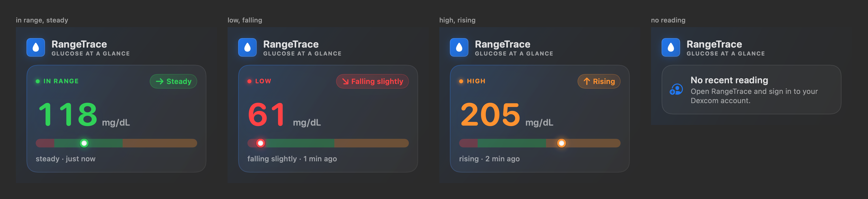Click the sign-in person icon beside No recent reading
This screenshot has height=199, width=868.
[676, 89]
